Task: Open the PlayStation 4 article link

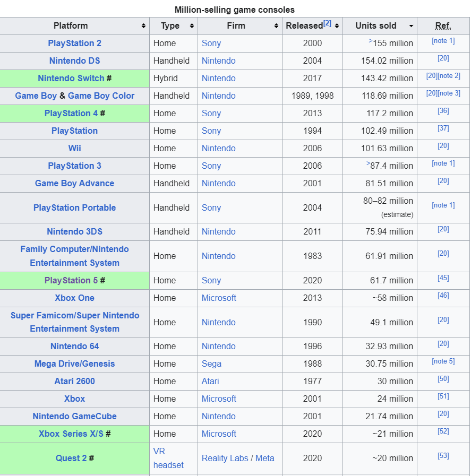Action: pyautogui.click(x=71, y=113)
